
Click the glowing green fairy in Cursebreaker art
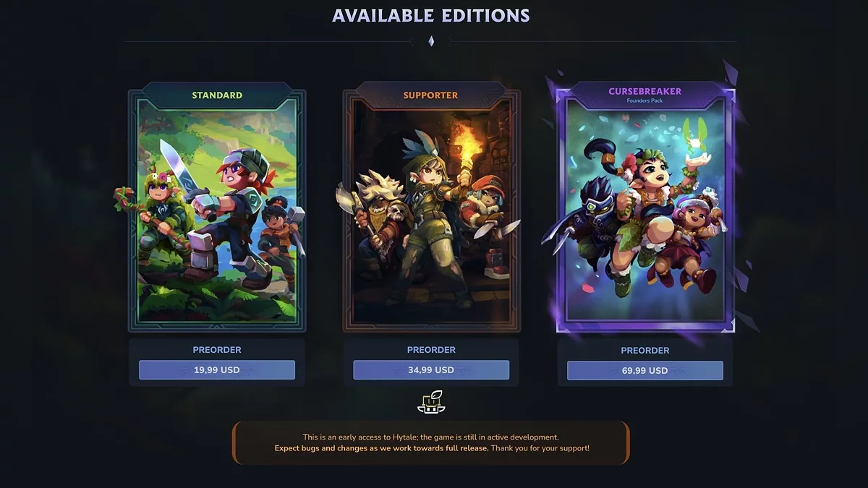[694, 134]
